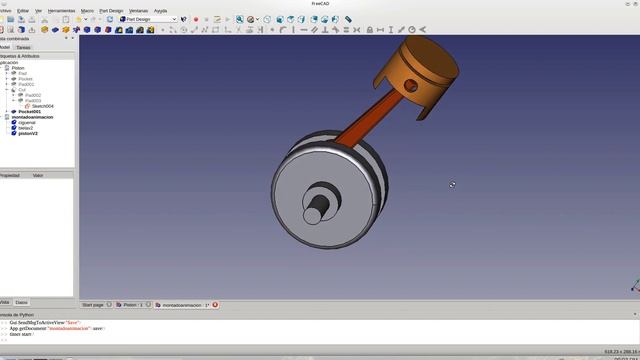Select ciguenal object in tree
640x360 pixels.
27,122
